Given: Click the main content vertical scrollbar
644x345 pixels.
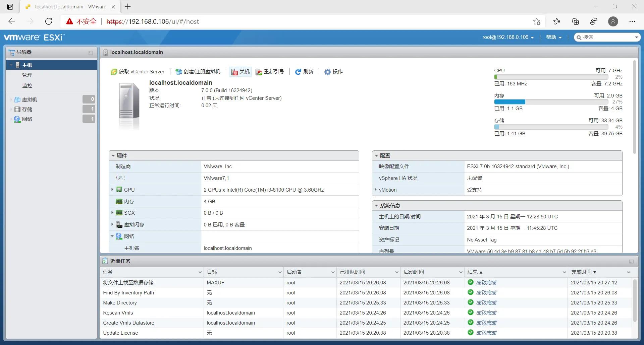Looking at the screenshot, I should pos(634,107).
